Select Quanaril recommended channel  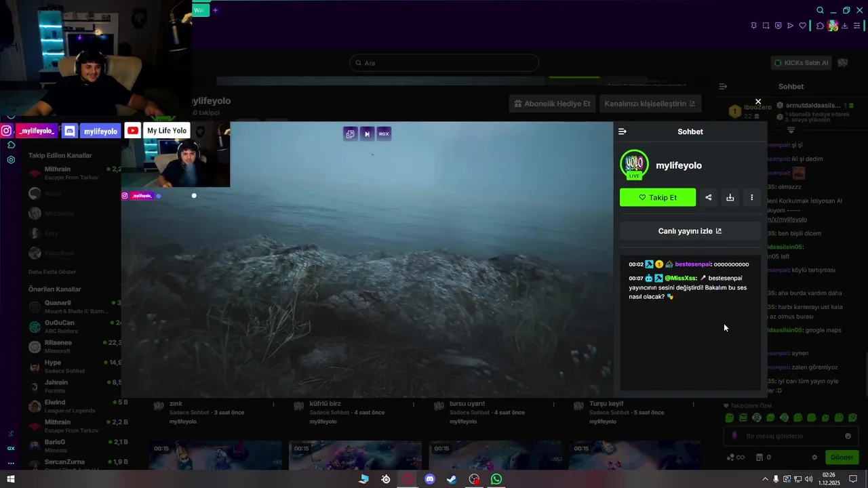pyautogui.click(x=75, y=307)
